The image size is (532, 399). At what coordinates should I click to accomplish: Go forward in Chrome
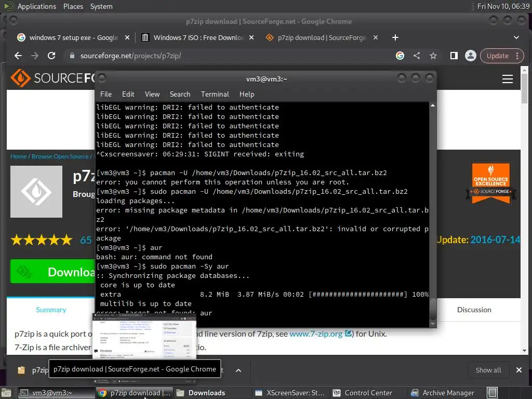coord(35,56)
